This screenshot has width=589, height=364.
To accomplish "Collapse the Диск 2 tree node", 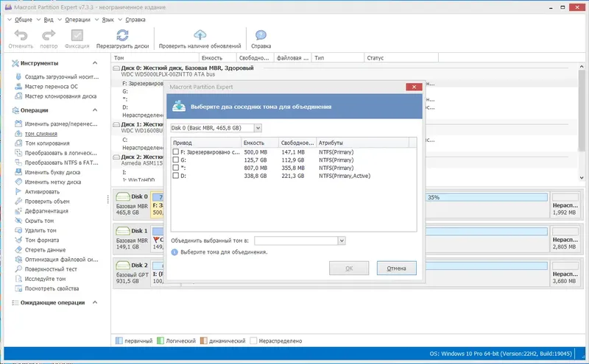I will (116, 157).
